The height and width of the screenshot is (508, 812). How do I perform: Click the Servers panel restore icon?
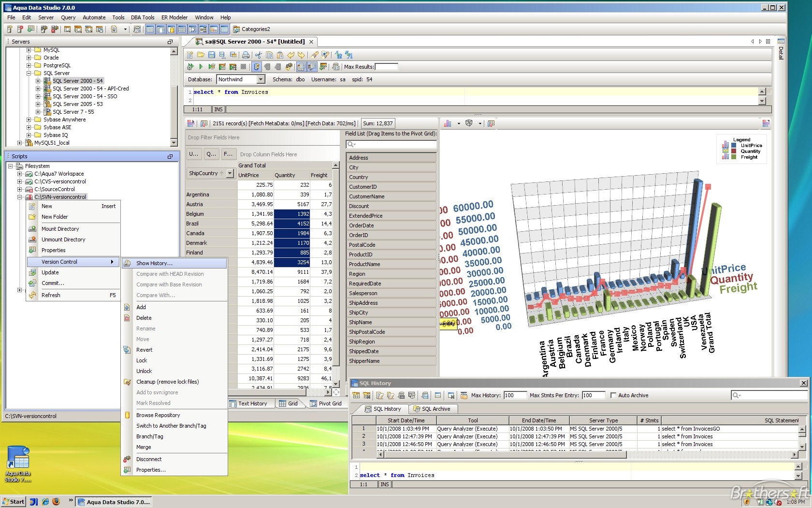tap(170, 42)
